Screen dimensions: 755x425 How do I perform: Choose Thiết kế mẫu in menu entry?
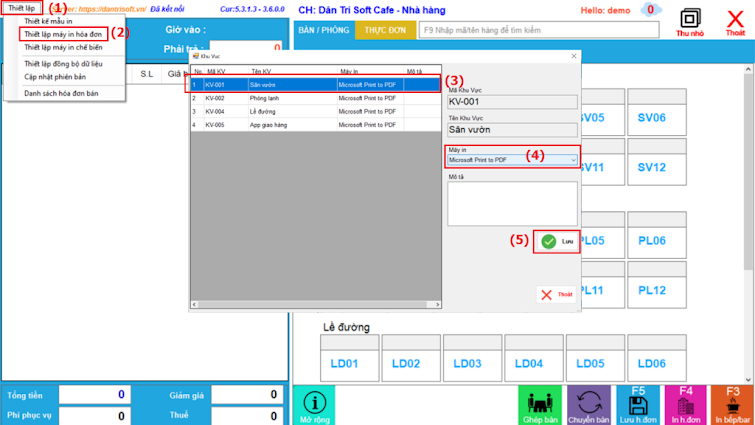(x=48, y=21)
